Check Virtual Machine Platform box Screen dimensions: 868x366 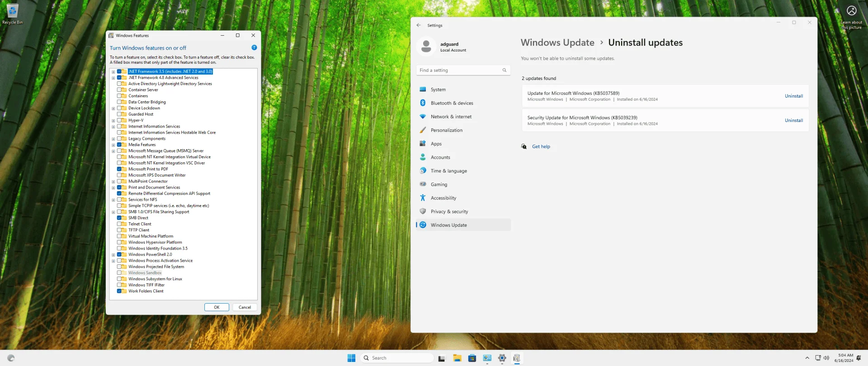click(x=119, y=236)
